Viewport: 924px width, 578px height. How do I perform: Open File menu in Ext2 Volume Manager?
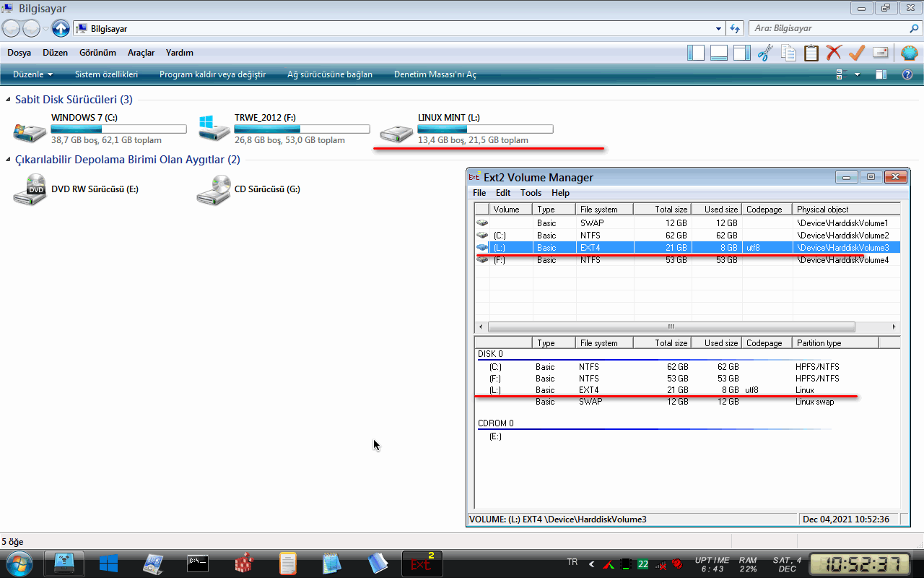(479, 193)
